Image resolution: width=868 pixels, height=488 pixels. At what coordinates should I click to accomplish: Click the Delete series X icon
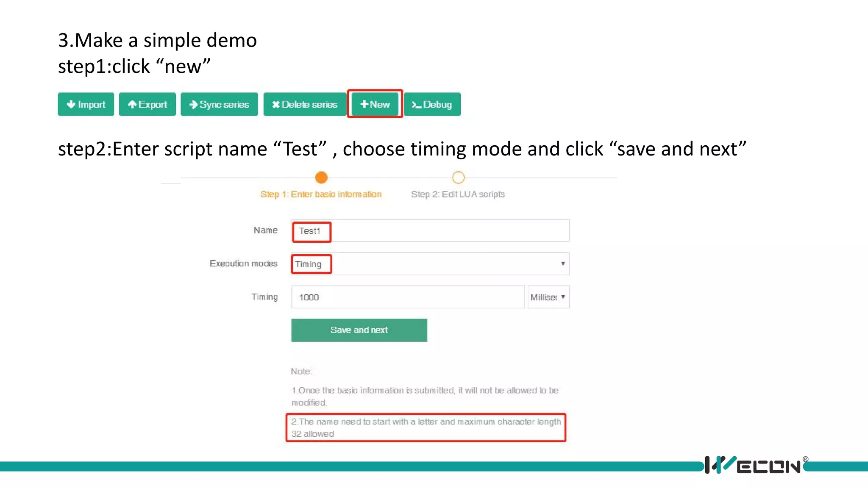[276, 104]
